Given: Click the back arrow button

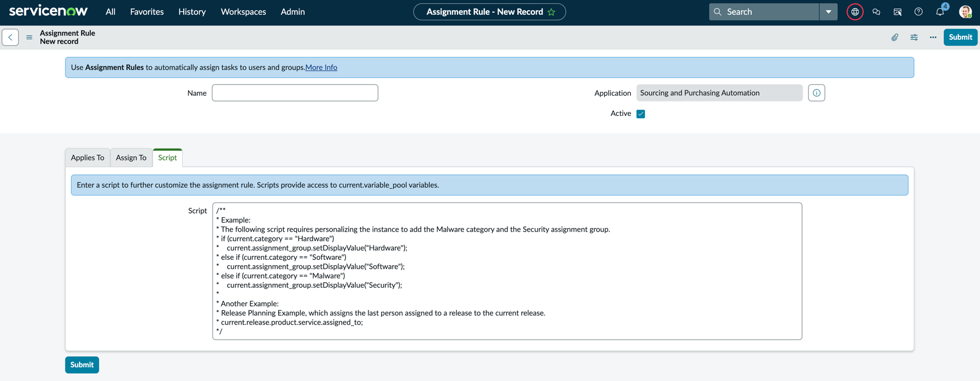Looking at the screenshot, I should (10, 37).
